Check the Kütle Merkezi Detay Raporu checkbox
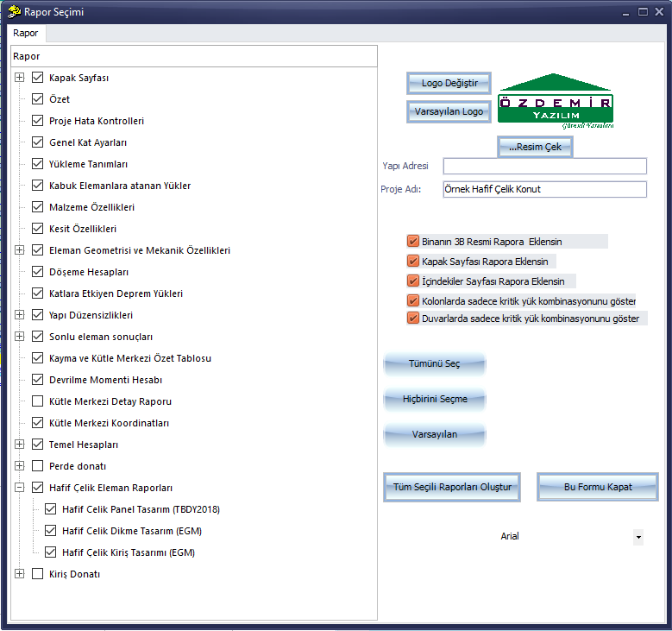This screenshot has width=672, height=631. (38, 401)
